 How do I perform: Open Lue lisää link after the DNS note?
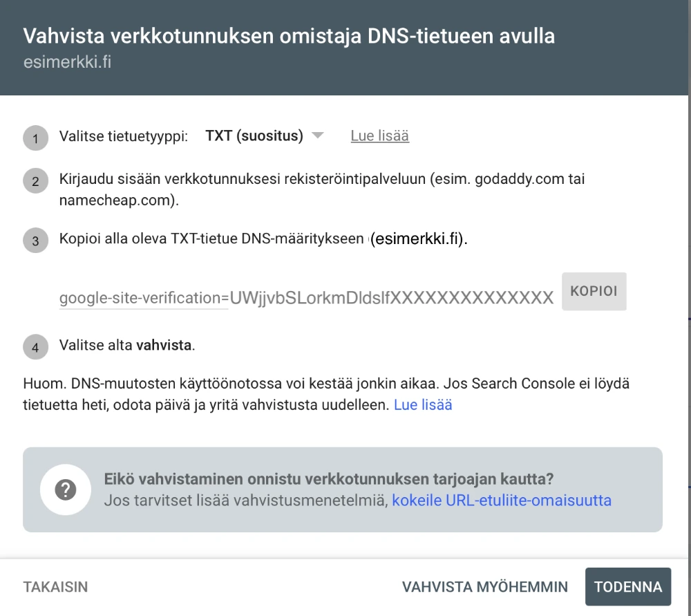(423, 404)
